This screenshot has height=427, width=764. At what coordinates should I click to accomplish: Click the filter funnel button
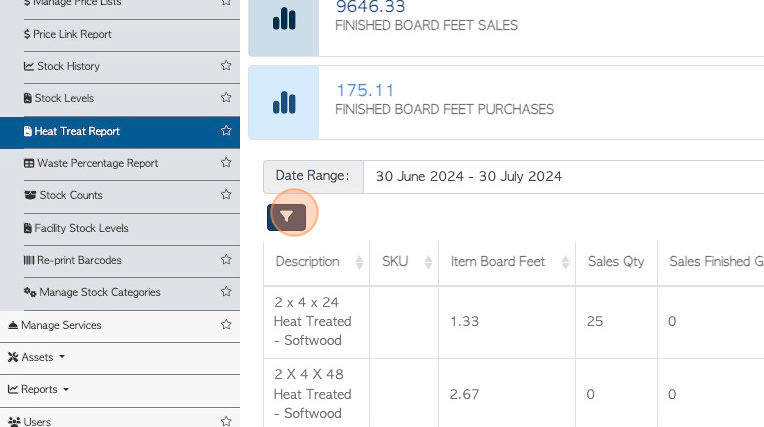(x=286, y=217)
